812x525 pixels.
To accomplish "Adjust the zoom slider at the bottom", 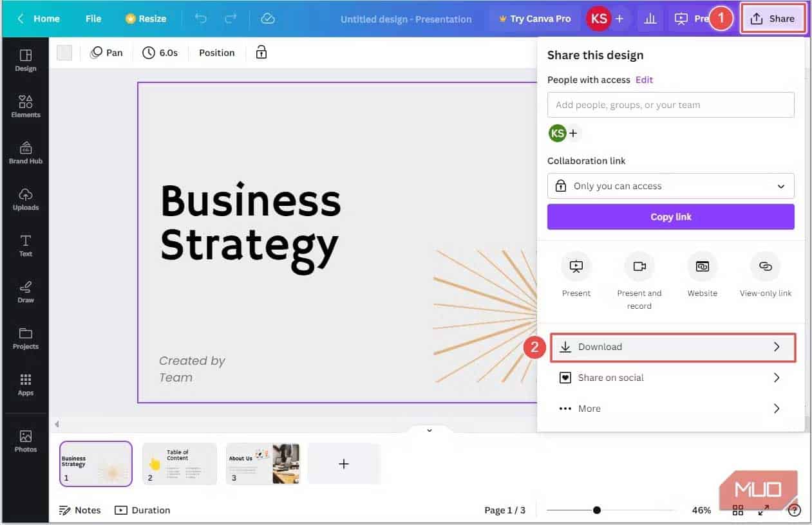I will pos(598,510).
